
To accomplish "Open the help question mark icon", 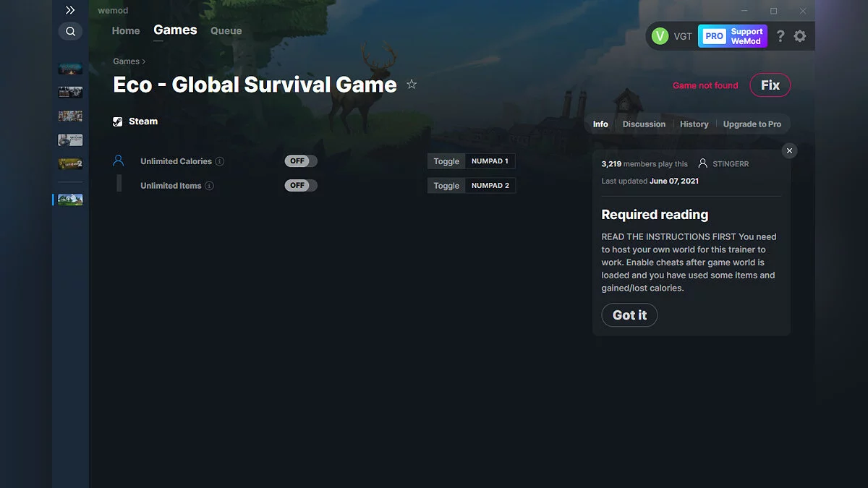I will 780,36.
